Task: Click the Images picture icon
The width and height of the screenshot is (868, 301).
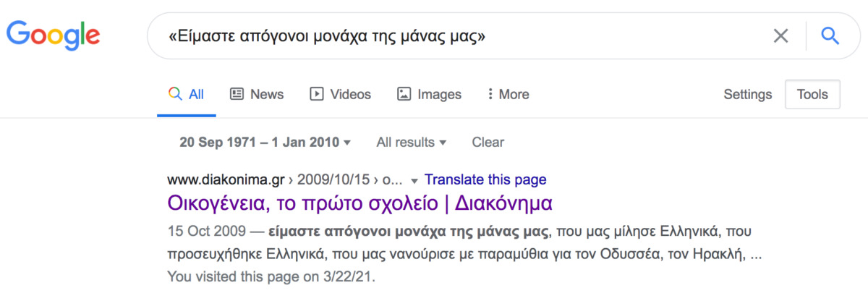Action: point(404,94)
